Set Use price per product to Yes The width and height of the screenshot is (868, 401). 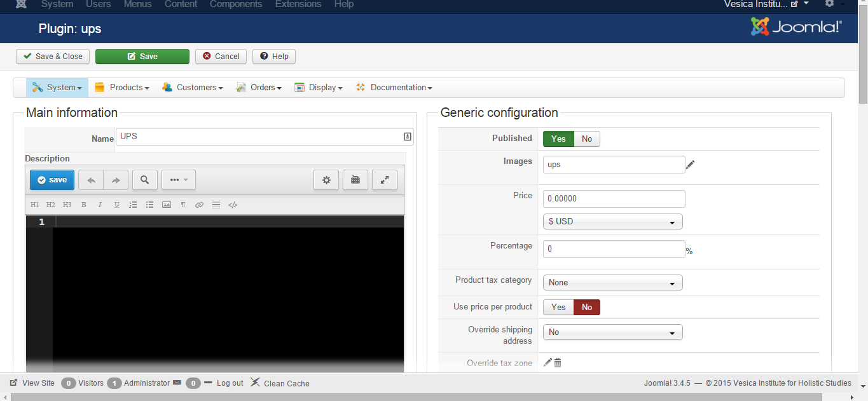(x=558, y=308)
